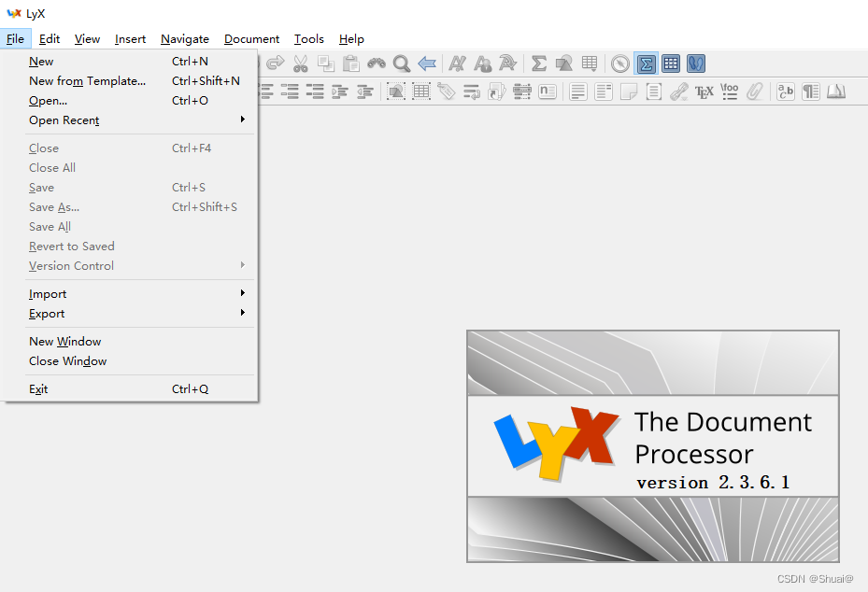
Task: Apply Description layout icon
Action: (315, 92)
